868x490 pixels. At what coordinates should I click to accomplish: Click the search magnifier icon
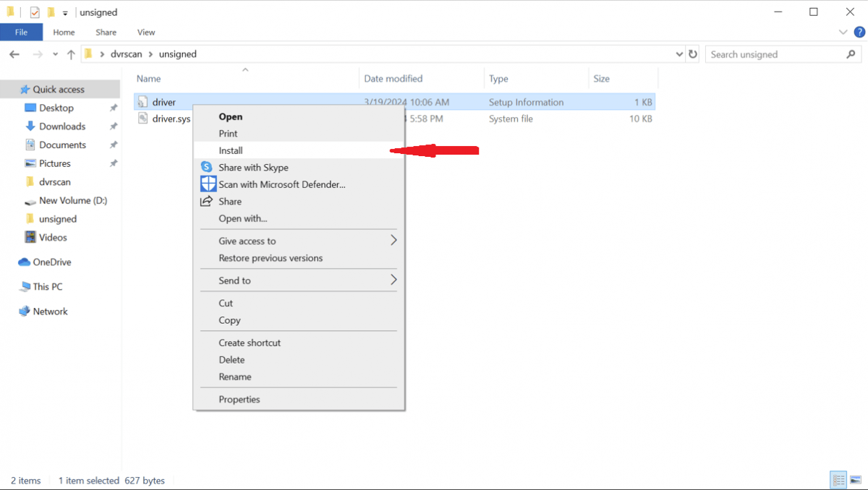pos(851,54)
